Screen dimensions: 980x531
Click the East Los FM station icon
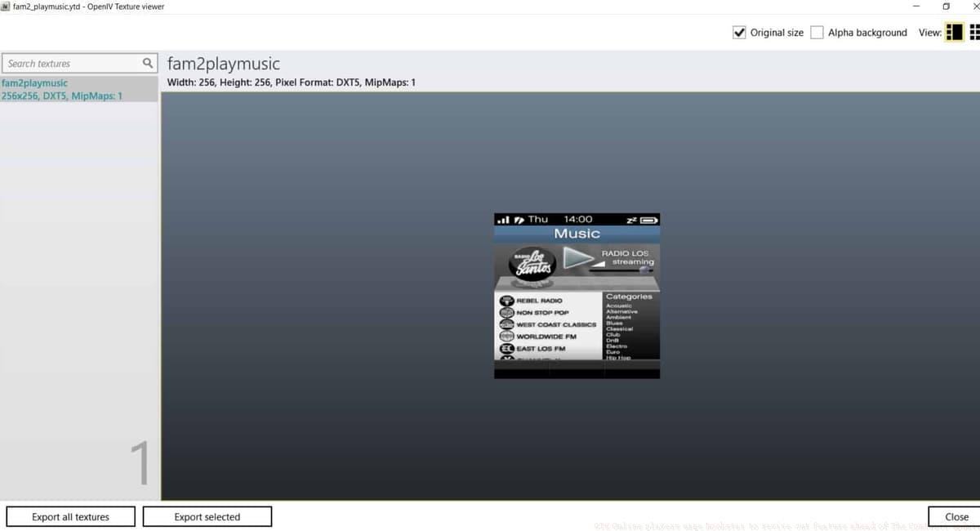(x=506, y=349)
